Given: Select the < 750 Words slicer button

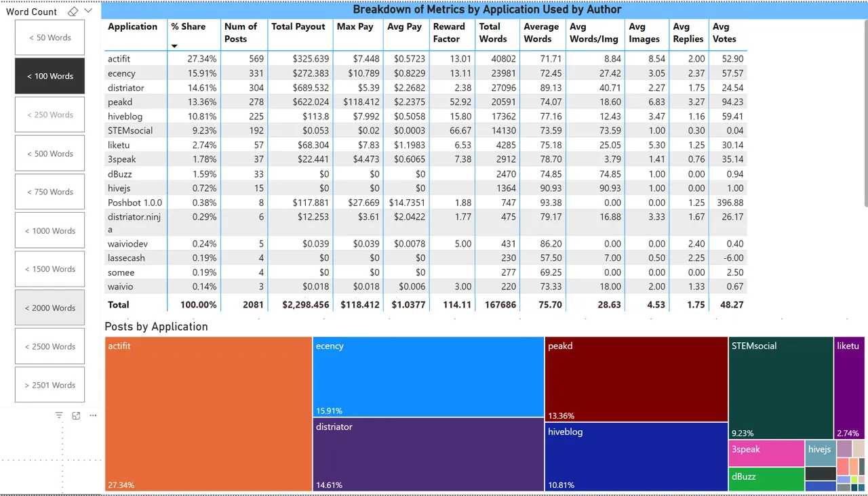Looking at the screenshot, I should pyautogui.click(x=50, y=192).
